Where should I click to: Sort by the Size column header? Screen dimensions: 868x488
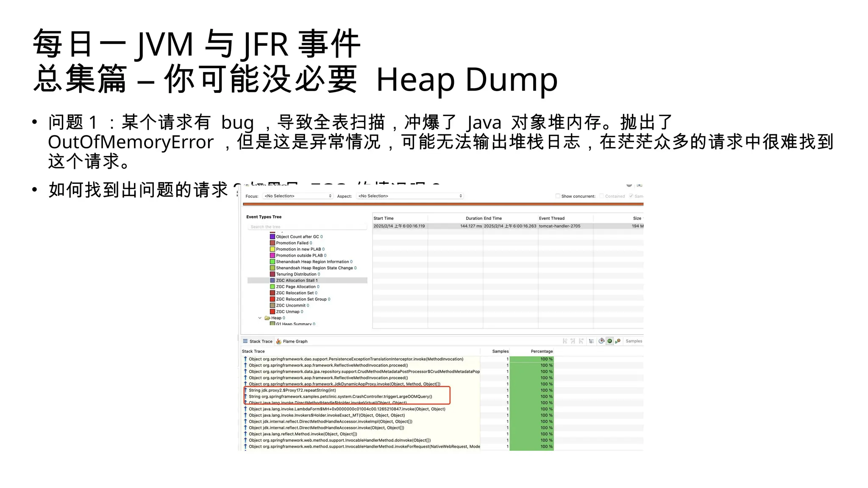(x=618, y=219)
